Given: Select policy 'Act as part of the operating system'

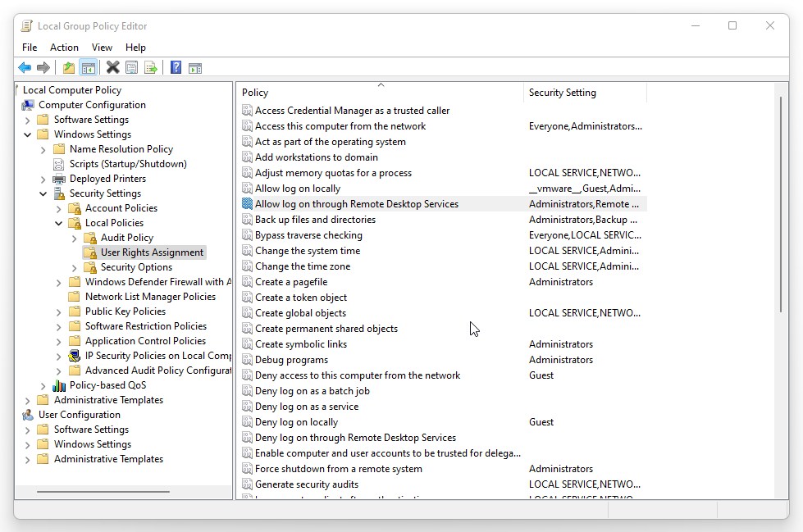Looking at the screenshot, I should click(331, 142).
